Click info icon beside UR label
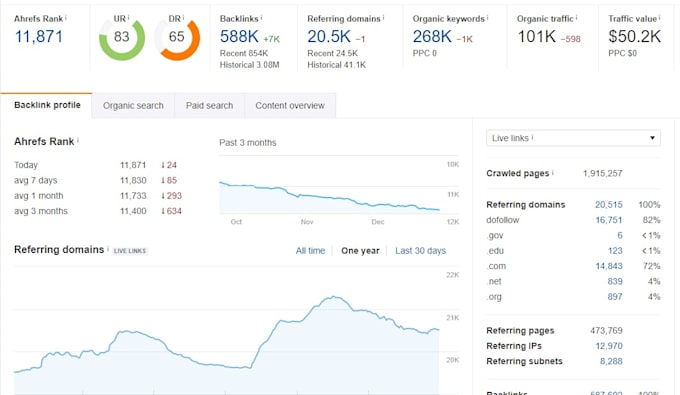Viewport: 680px width, 395px height. coord(128,17)
